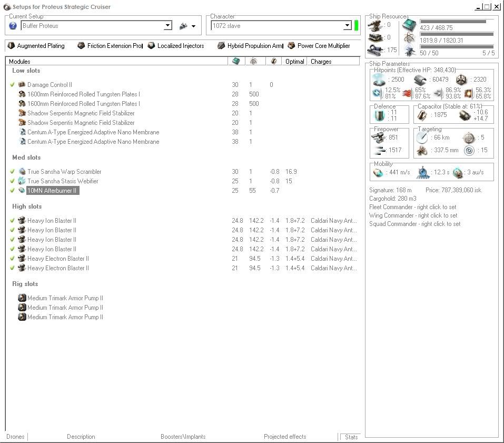Open the Boosters\Implants tab
Screen dimensions: 504x443
pyautogui.click(x=183, y=437)
